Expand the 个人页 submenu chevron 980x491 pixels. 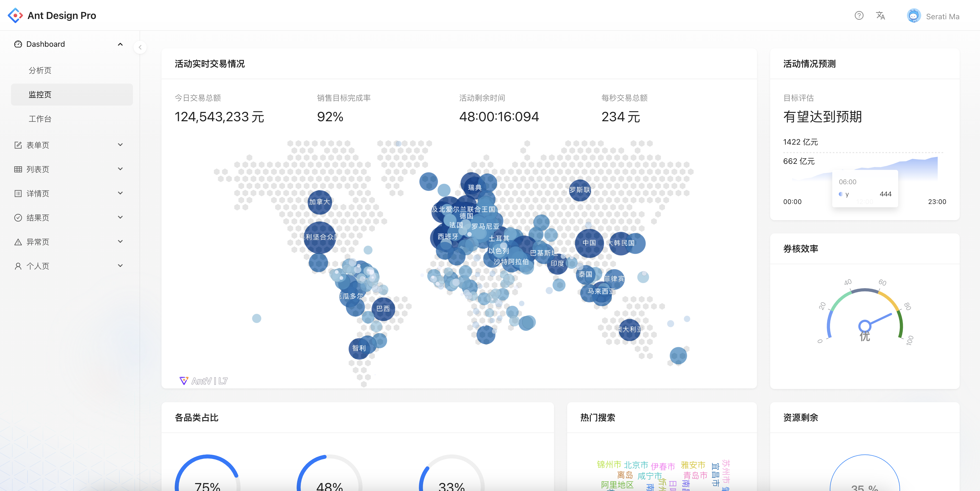[120, 266]
